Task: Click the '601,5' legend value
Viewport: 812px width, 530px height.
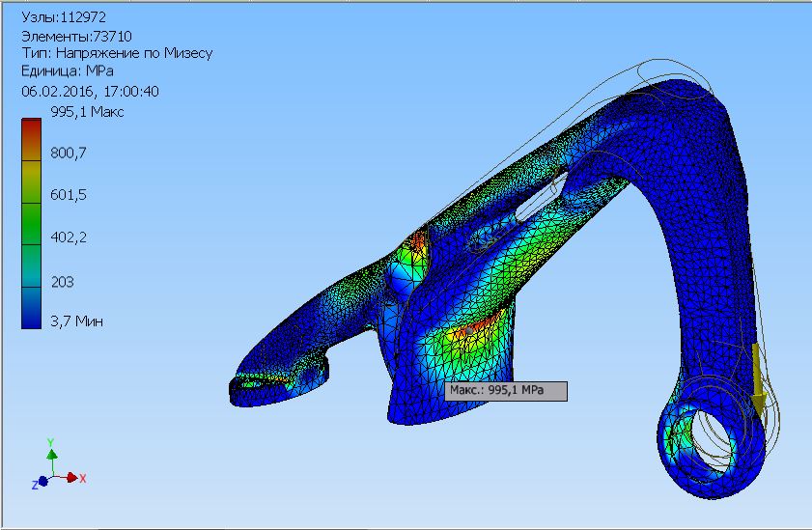Action: click(69, 195)
